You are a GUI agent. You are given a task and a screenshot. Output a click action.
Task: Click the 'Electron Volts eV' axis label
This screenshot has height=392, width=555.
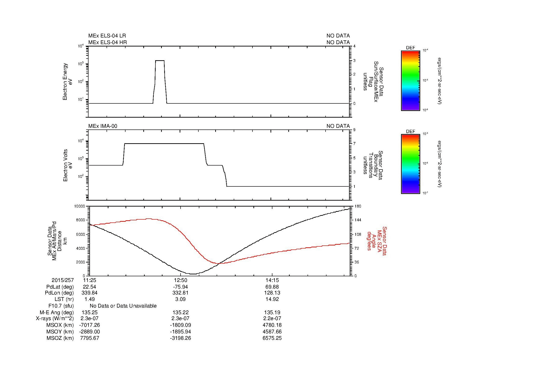[x=67, y=166]
